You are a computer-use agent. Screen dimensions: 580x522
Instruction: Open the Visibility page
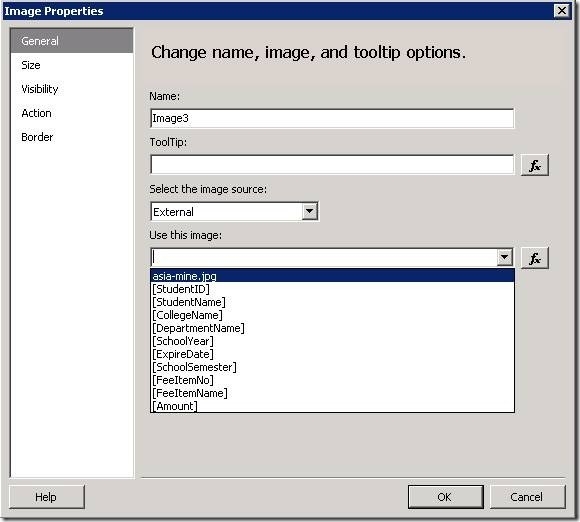click(x=72, y=89)
